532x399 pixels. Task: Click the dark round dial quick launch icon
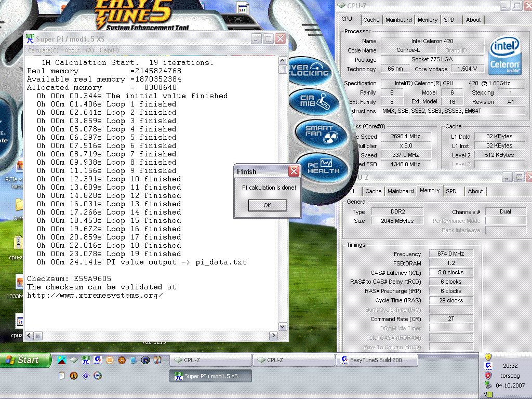click(145, 360)
